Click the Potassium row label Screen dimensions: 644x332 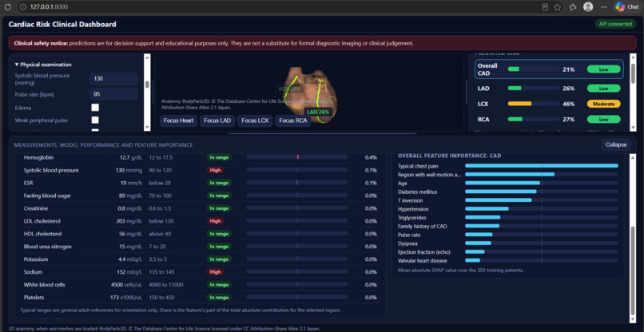[36, 259]
